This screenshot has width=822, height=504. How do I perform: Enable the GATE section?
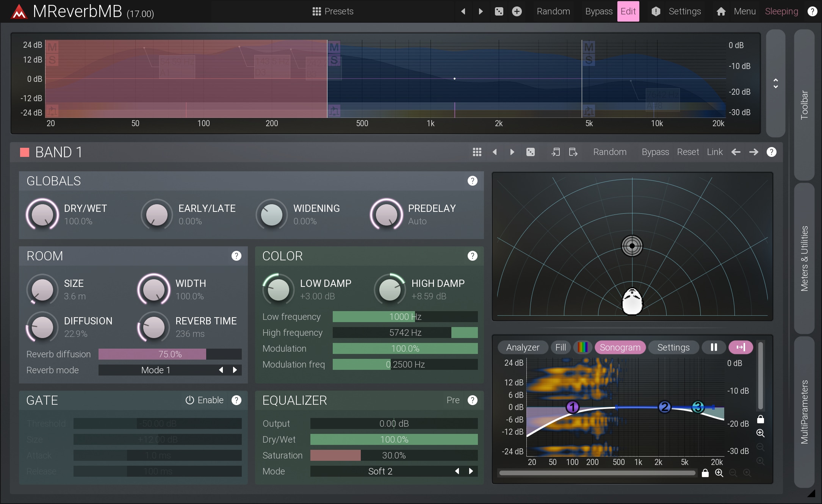204,400
